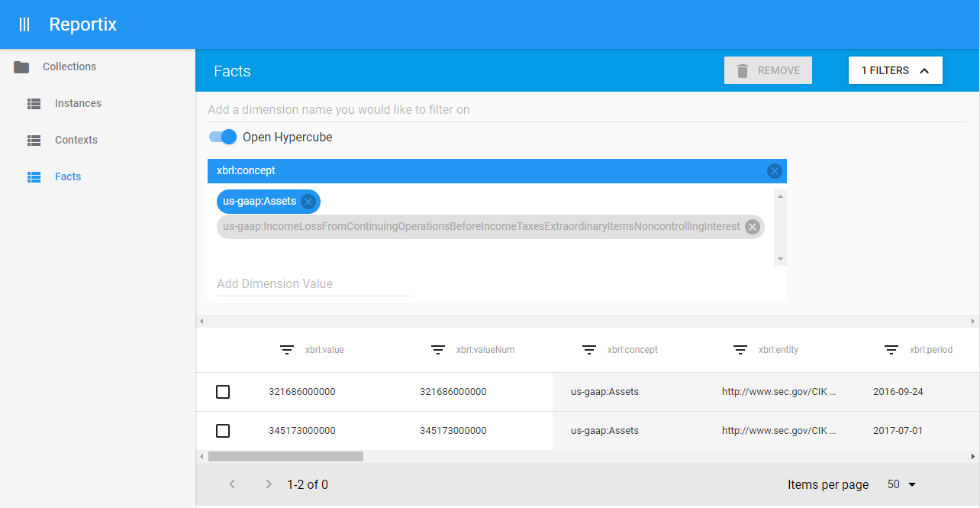Click concept cell in the 2016-09-24 row

tap(604, 392)
